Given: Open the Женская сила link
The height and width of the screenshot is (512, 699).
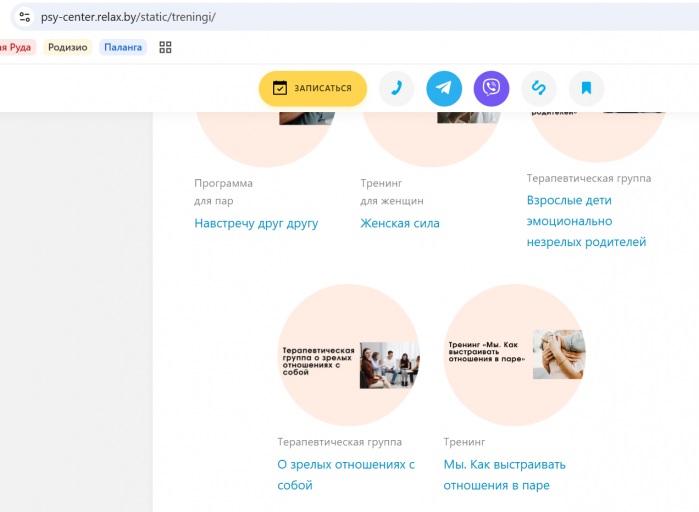Looking at the screenshot, I should click(x=400, y=223).
